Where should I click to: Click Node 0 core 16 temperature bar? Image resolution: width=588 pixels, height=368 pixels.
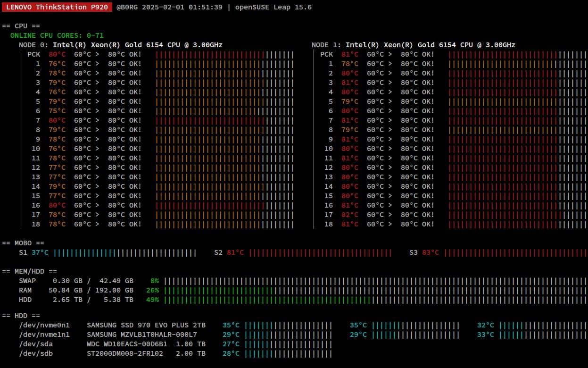225,205
